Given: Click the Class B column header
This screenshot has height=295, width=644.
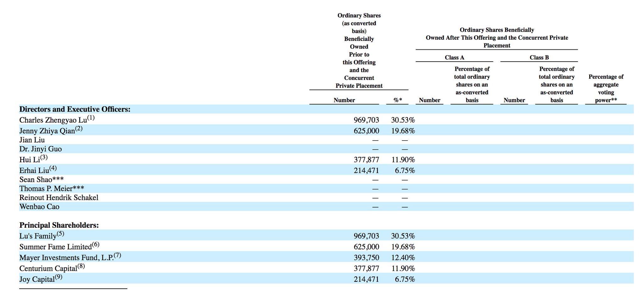Looking at the screenshot, I should [539, 58].
